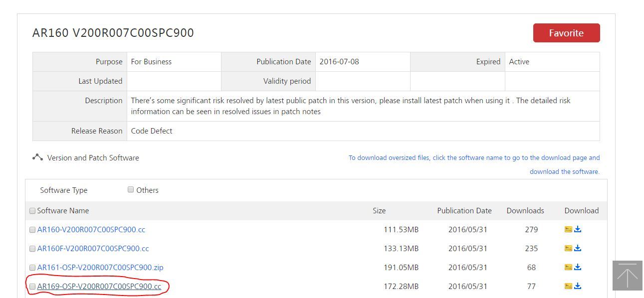This screenshot has height=298, width=644.
Task: Click the 2016-07-08 publication date value
Action: 339,62
